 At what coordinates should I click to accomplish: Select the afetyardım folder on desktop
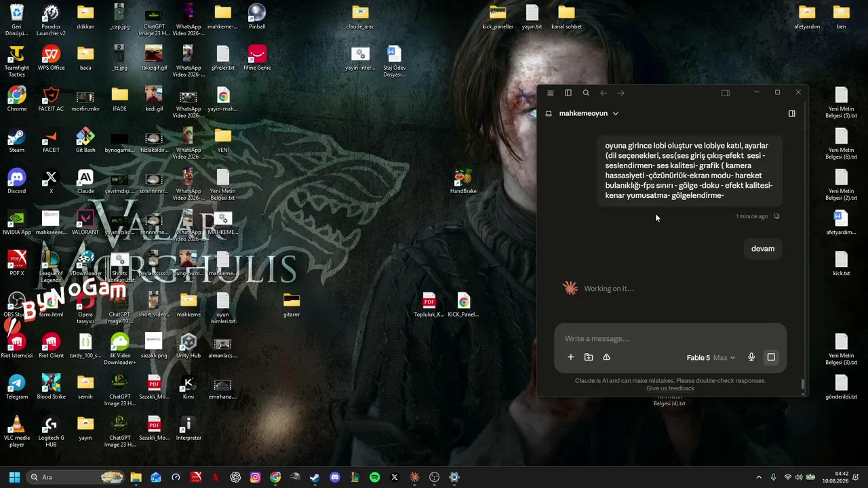tap(807, 17)
